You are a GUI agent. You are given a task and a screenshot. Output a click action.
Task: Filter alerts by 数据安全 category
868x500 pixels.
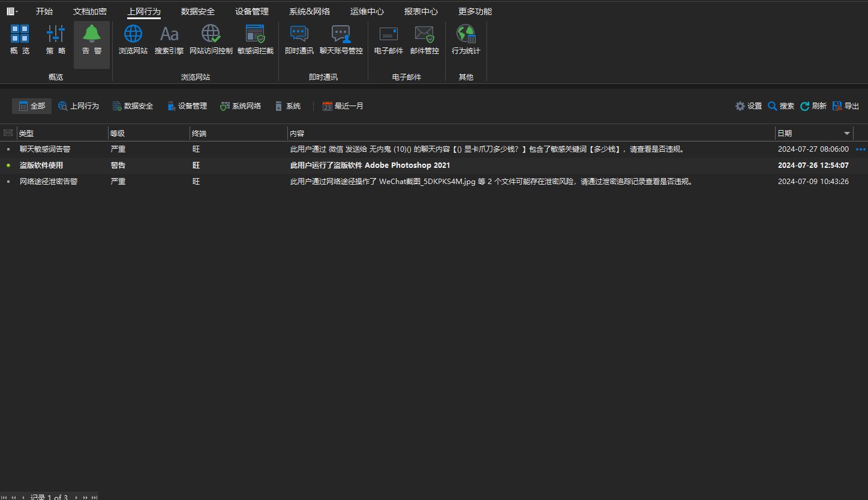133,106
